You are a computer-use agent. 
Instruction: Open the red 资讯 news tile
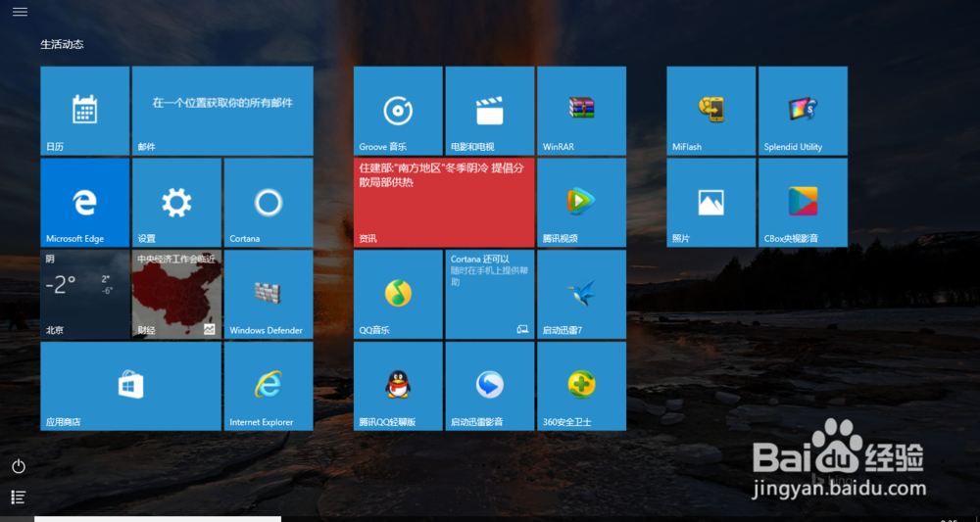tap(444, 203)
